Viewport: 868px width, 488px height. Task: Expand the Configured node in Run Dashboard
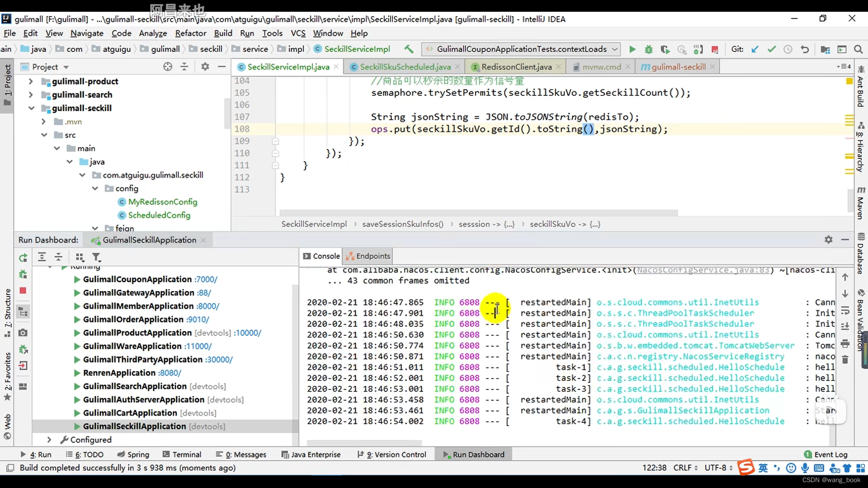pos(49,440)
